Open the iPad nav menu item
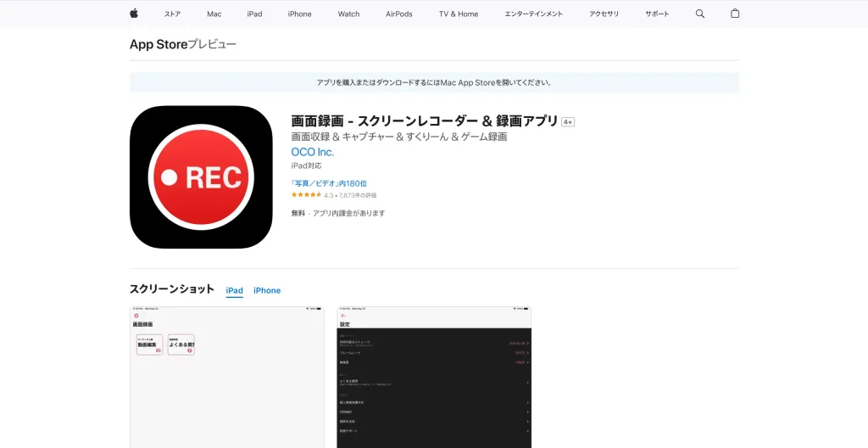The image size is (868, 448). click(254, 14)
